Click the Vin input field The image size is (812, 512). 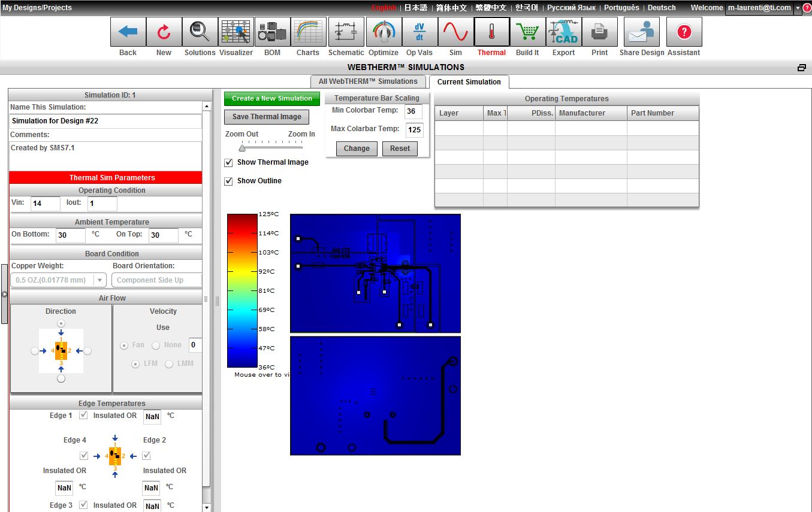(45, 204)
